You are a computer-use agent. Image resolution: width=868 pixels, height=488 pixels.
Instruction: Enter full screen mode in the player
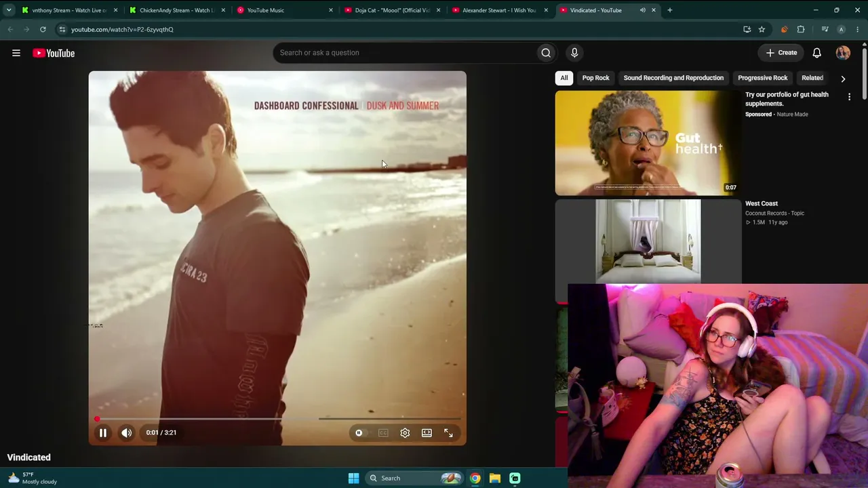pyautogui.click(x=448, y=432)
